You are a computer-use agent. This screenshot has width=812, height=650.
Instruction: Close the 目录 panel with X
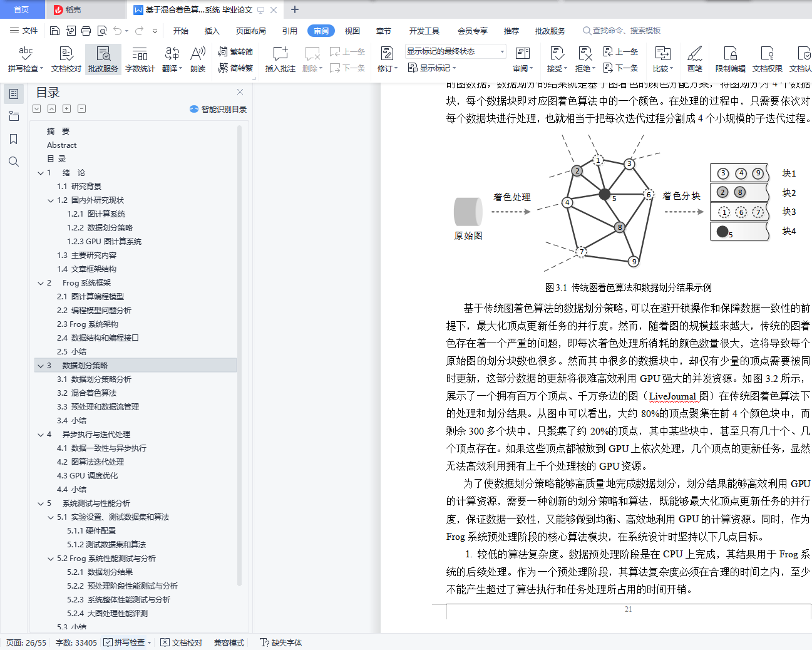(240, 91)
